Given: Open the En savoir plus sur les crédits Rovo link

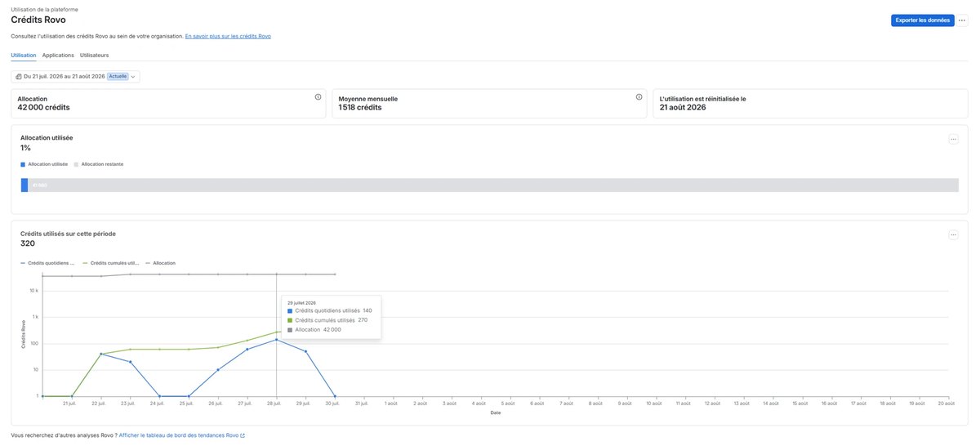Looking at the screenshot, I should point(228,37).
